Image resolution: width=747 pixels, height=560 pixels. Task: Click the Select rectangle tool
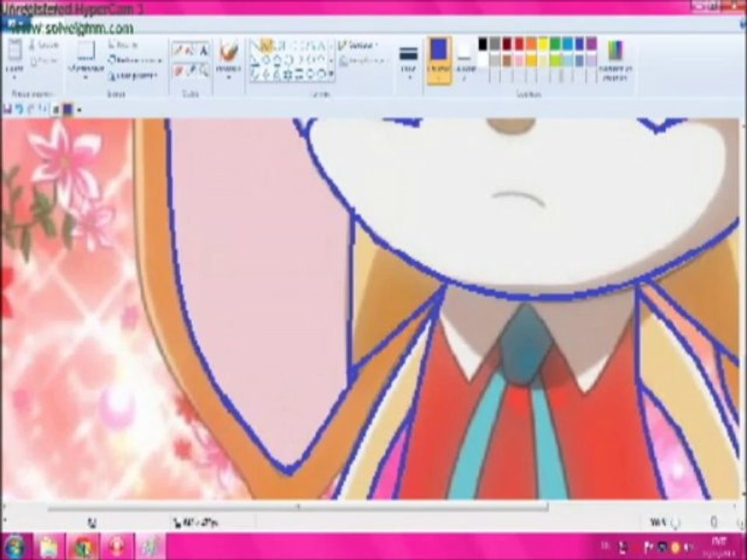tap(86, 51)
